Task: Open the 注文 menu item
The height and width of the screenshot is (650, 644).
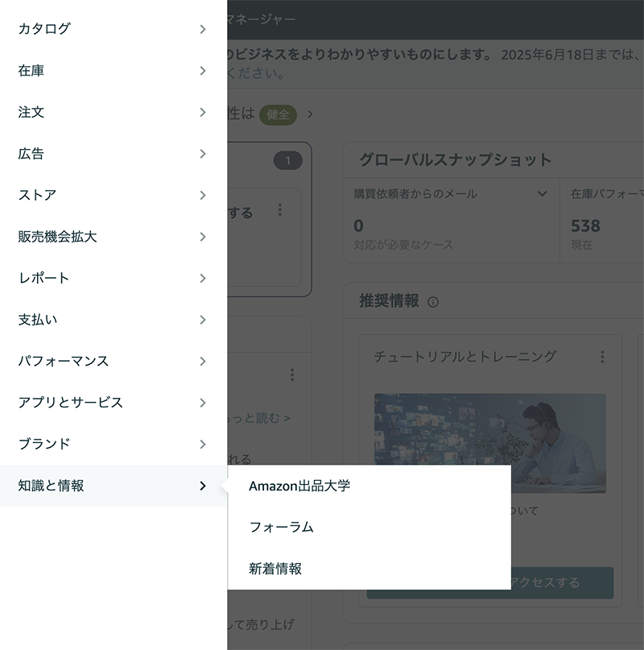Action: 114,112
